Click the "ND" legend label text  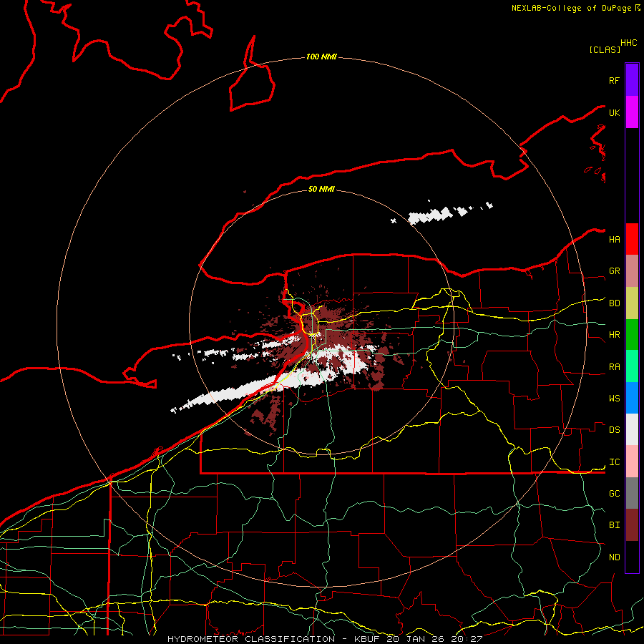(x=614, y=557)
